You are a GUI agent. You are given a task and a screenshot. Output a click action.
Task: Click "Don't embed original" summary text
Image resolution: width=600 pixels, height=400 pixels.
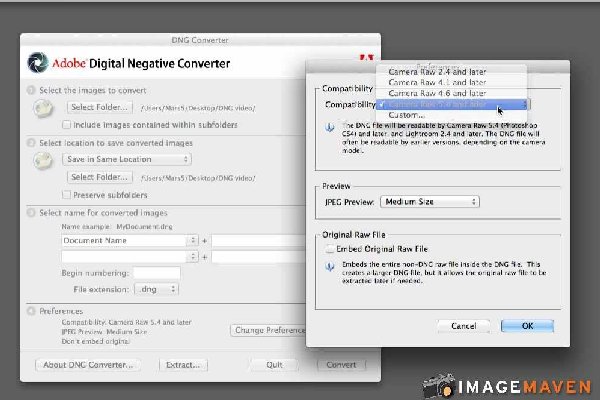point(95,341)
